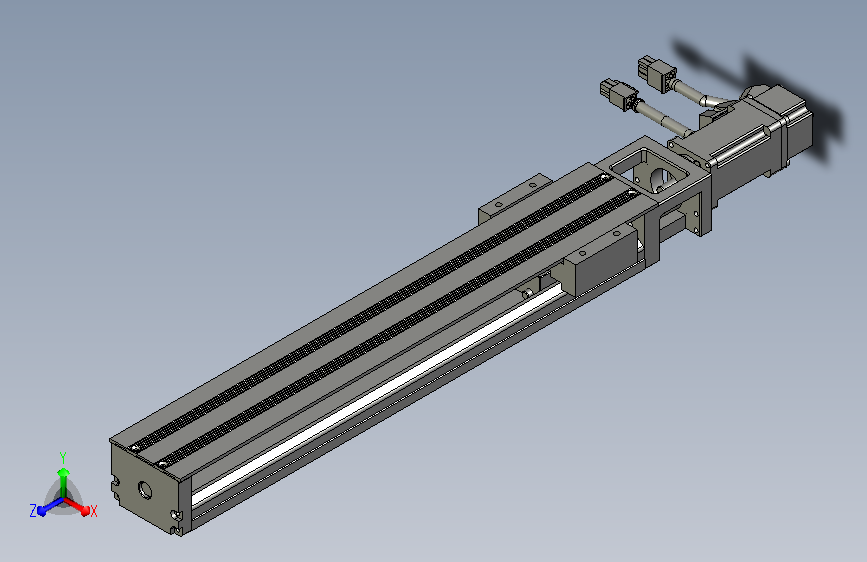The height and width of the screenshot is (562, 867).
Task: Select the small sensor on the actuator side
Action: click(528, 293)
